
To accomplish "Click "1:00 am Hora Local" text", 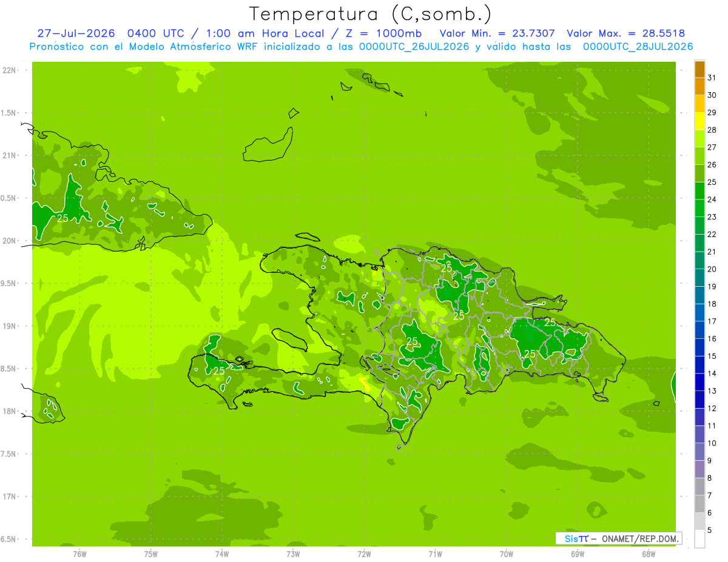I will click(x=265, y=33).
